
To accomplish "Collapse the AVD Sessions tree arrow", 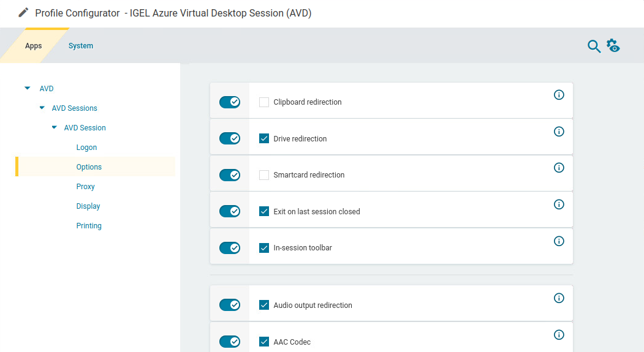I will pos(42,108).
